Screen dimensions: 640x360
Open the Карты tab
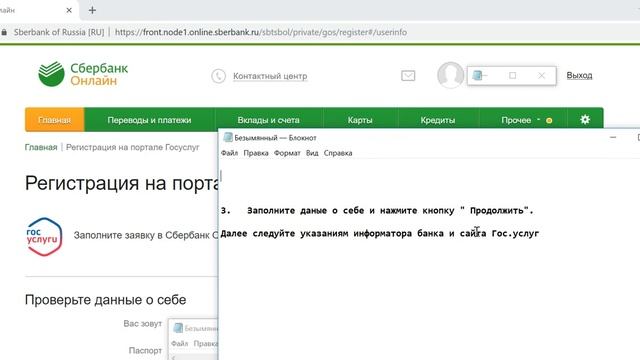360,120
